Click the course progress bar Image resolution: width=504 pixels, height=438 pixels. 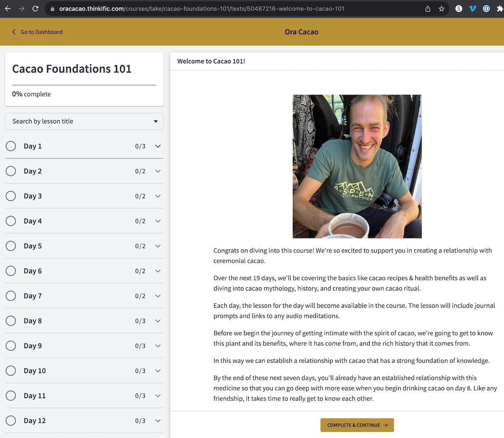[x=84, y=85]
